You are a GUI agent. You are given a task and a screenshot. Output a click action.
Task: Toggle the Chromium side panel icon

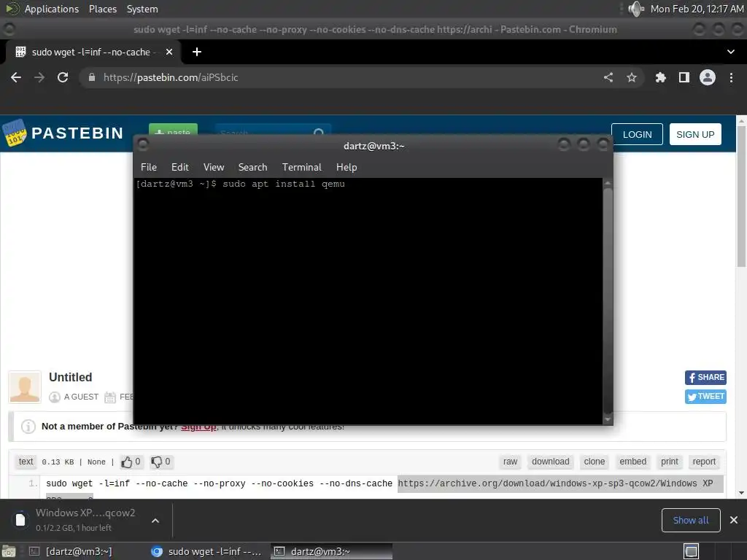(684, 77)
